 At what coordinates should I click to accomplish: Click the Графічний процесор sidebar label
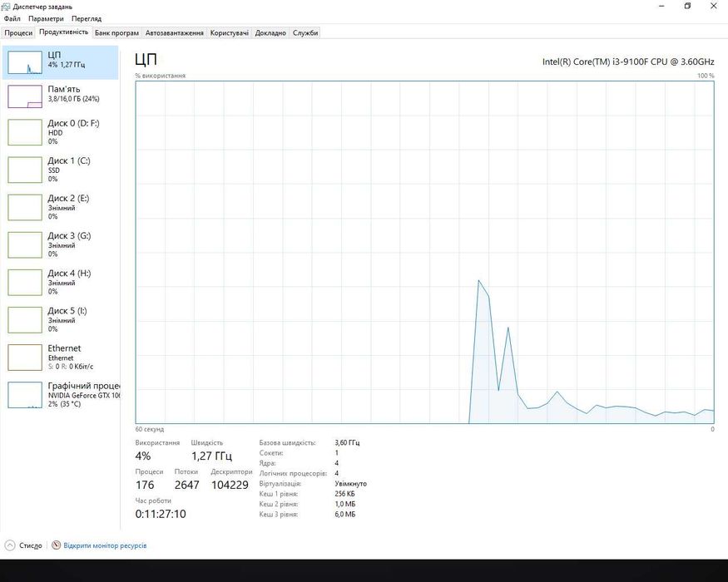(x=83, y=386)
